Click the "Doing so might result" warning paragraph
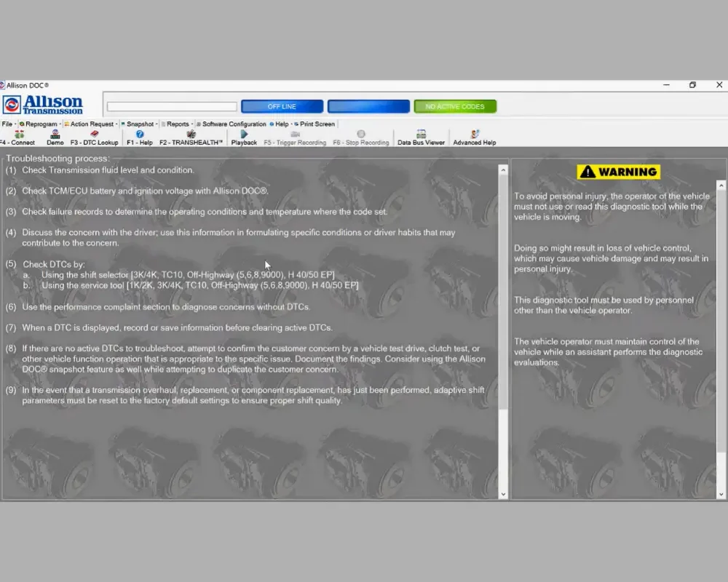This screenshot has height=582, width=728. (611, 258)
